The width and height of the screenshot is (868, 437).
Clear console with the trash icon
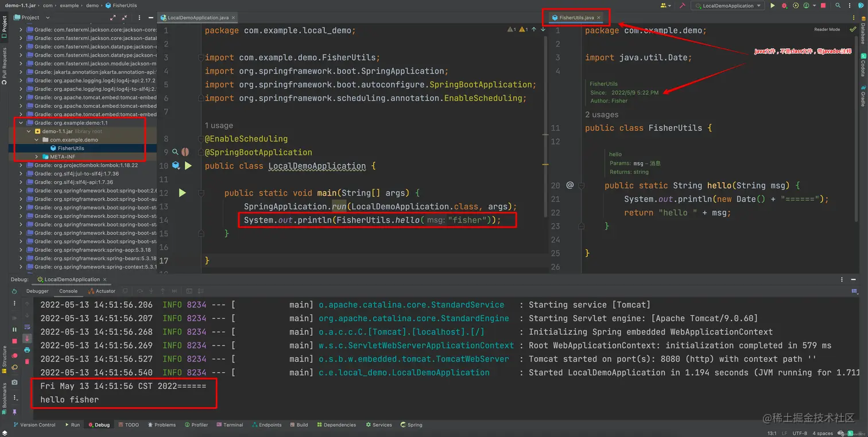(x=27, y=361)
